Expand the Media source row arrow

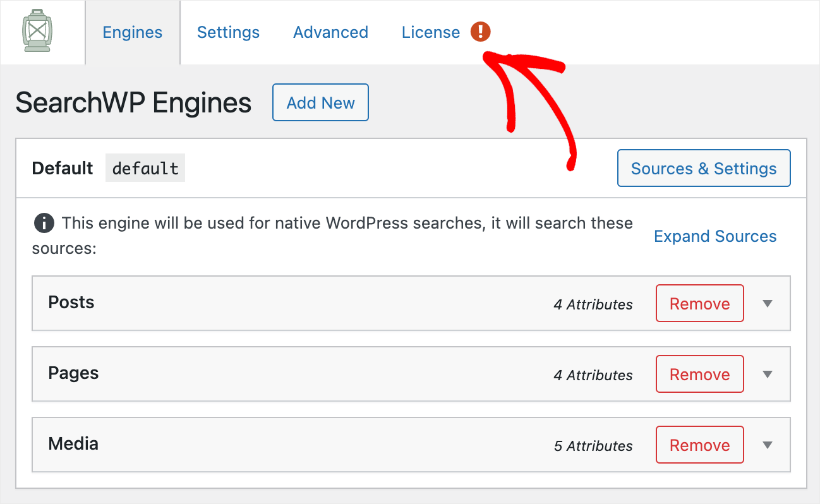[768, 445]
